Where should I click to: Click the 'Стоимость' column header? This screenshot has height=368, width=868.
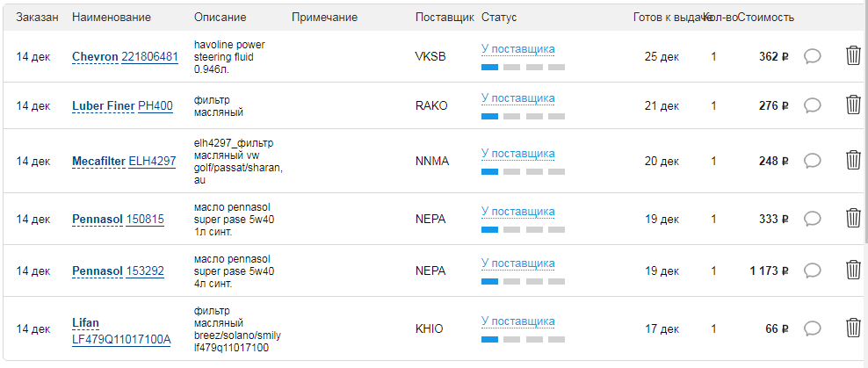point(767,18)
